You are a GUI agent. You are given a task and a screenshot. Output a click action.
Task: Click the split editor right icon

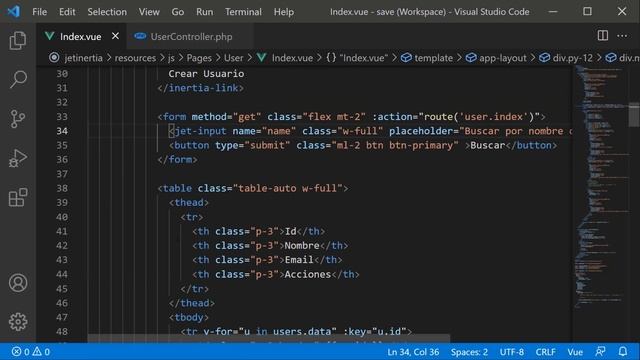click(603, 36)
